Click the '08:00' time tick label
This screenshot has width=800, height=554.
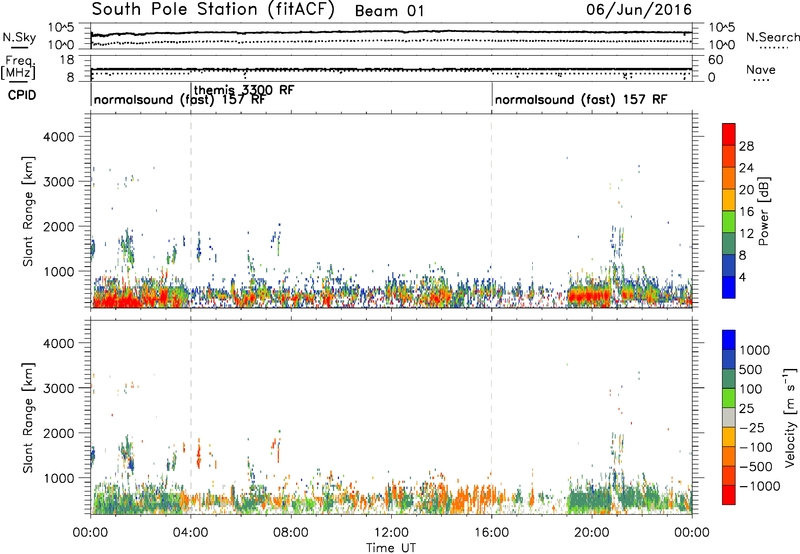(x=291, y=533)
